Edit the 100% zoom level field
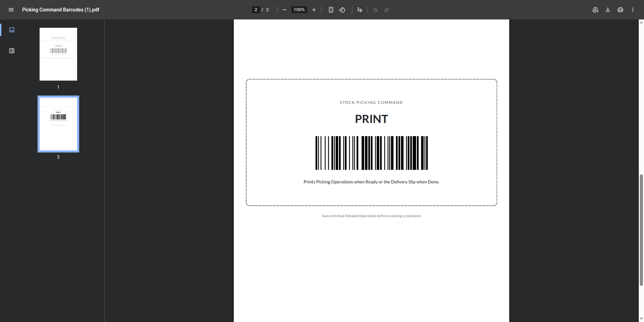This screenshot has width=644, height=322. pos(299,10)
